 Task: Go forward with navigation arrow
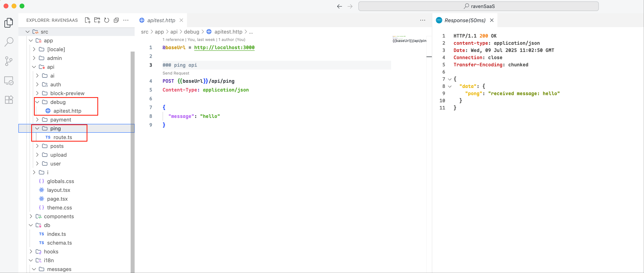pos(350,6)
